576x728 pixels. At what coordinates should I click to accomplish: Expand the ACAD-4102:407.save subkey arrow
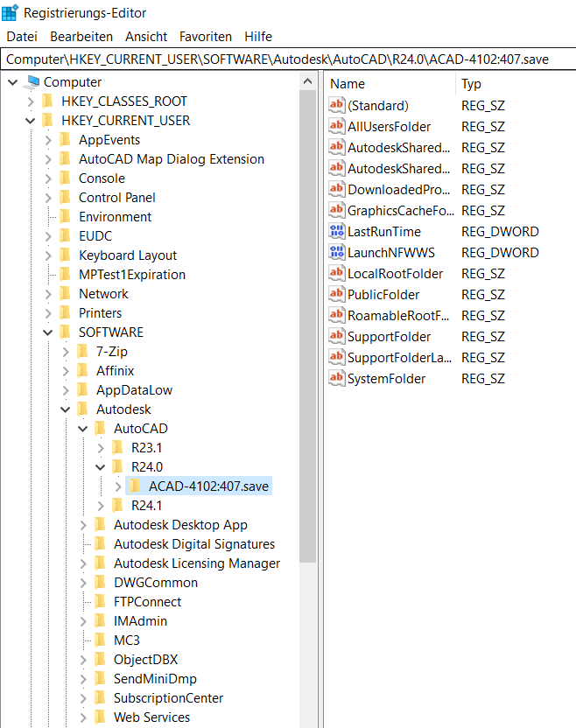point(118,486)
